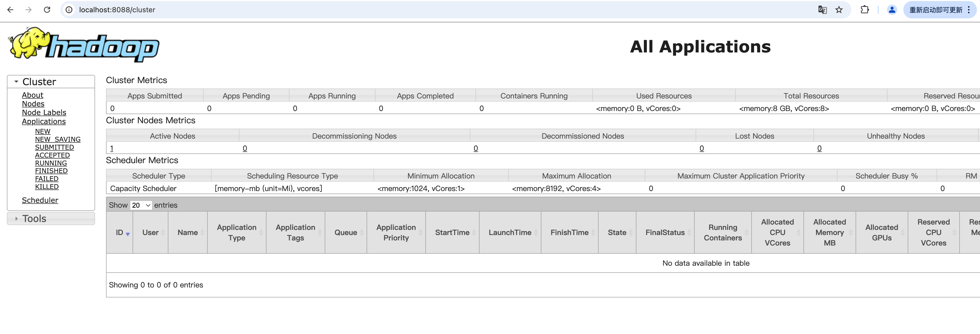Open the About page

click(32, 95)
